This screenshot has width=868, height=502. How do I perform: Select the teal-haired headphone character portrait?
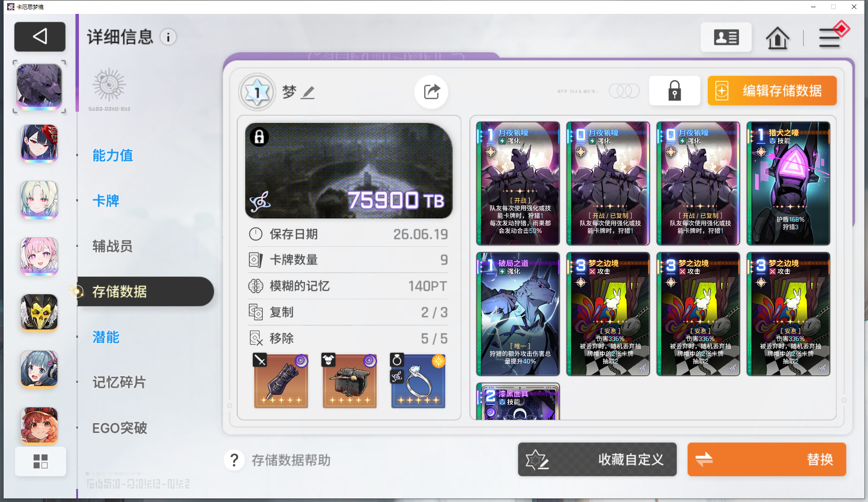[39, 370]
